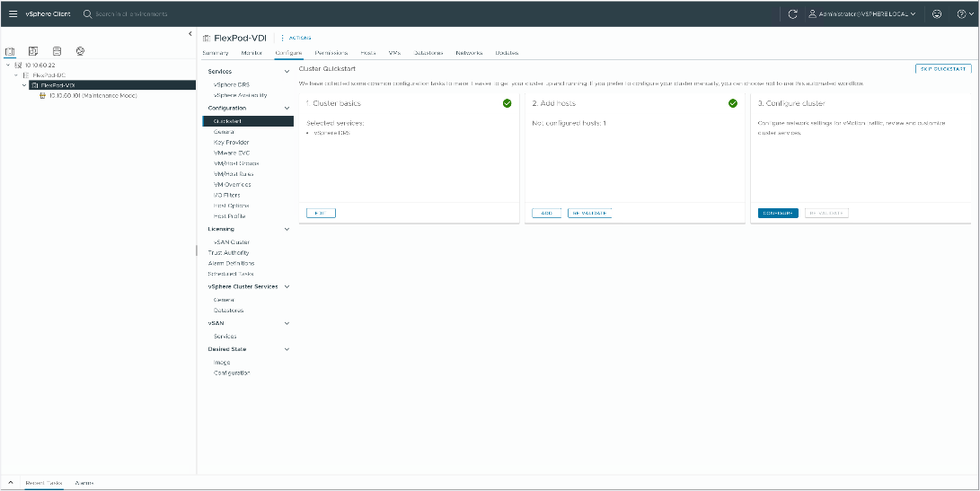Collapse the FlexPod-DC tree node
This screenshot has width=980, height=491.
[x=16, y=75]
